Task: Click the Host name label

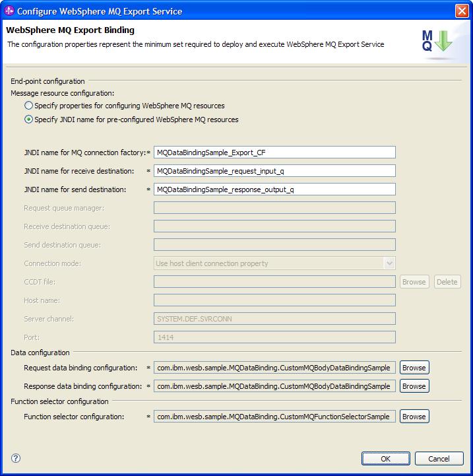Action: pyautogui.click(x=42, y=300)
